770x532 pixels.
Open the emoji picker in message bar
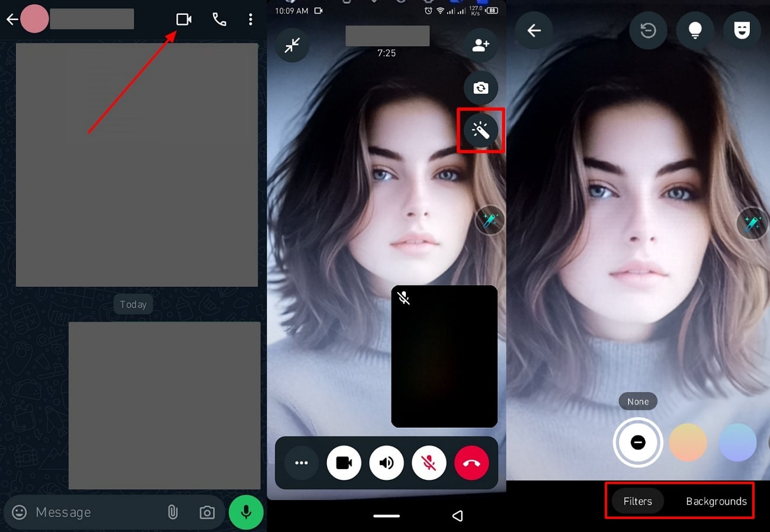[20, 512]
